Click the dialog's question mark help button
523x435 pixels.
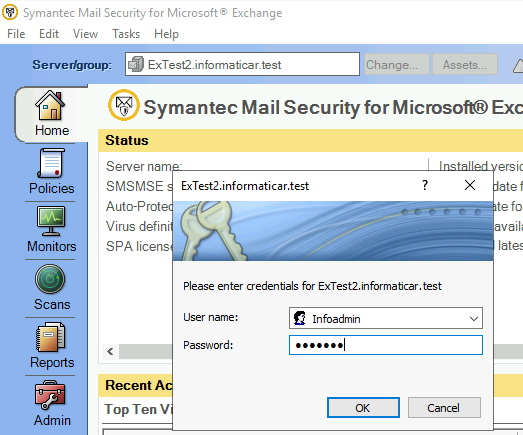[425, 185]
